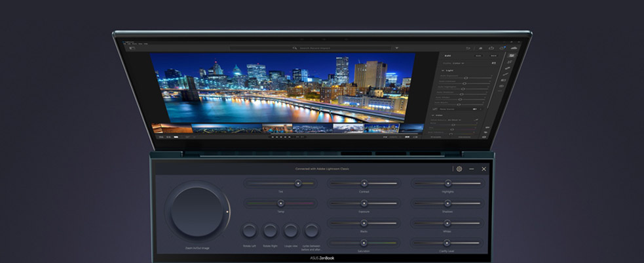
Task: Toggle the Tone Curve switch in Edit panel
Action: [474, 108]
